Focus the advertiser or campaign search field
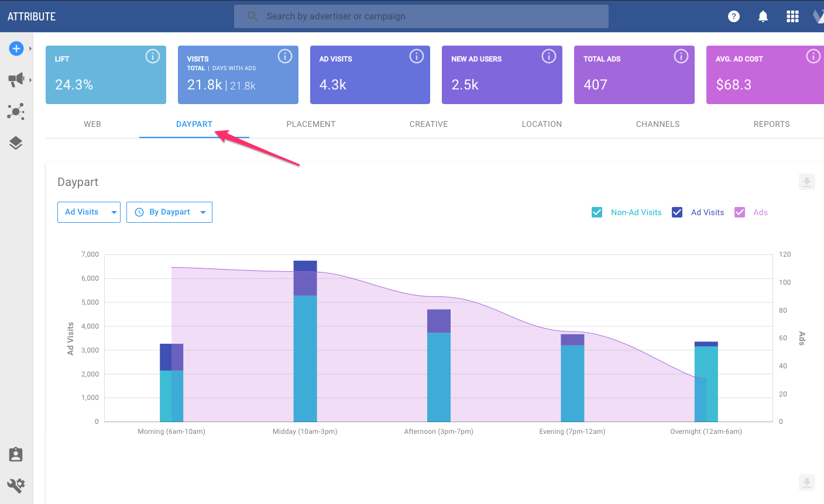 pyautogui.click(x=421, y=16)
